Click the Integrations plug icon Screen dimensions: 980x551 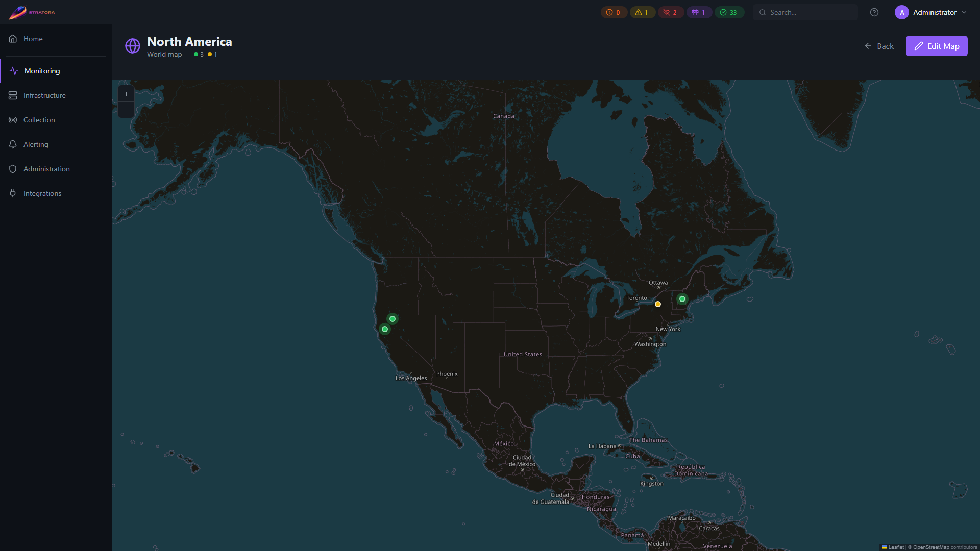click(13, 193)
